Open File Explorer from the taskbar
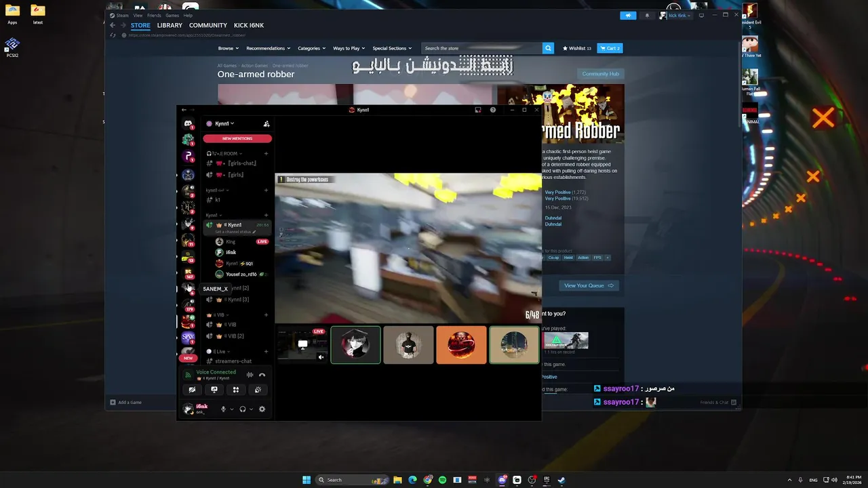This screenshot has height=488, width=868. tap(397, 480)
